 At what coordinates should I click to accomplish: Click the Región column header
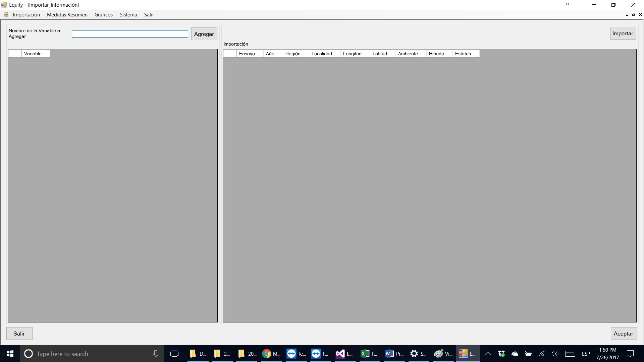296,54
